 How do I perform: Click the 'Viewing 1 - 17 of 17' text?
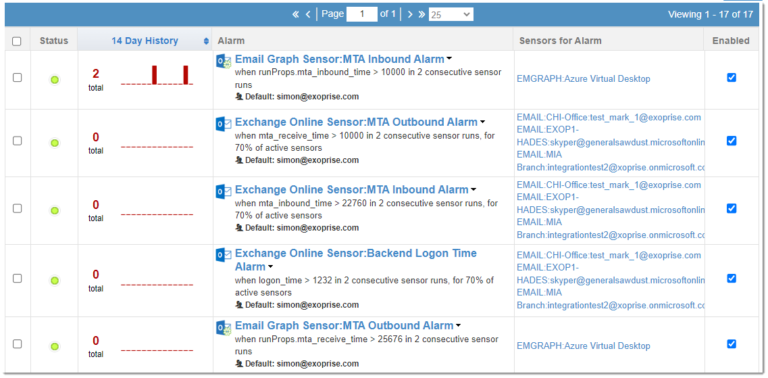(x=710, y=15)
